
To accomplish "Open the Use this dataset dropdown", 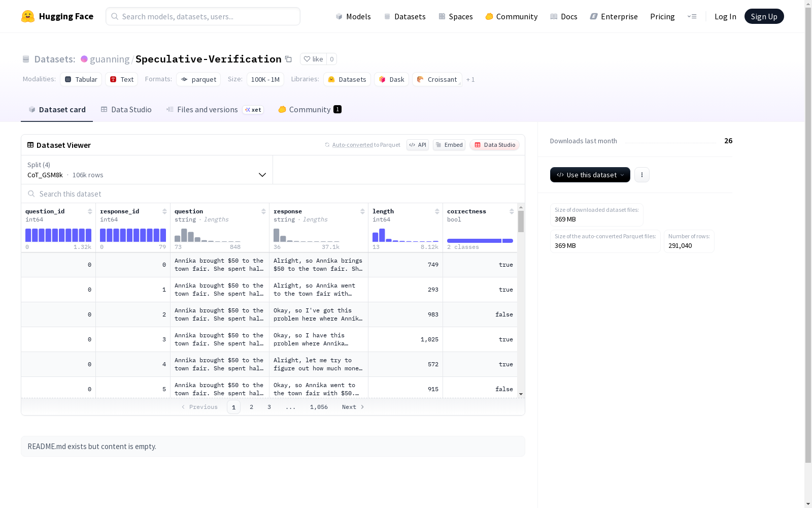I will 590,175.
